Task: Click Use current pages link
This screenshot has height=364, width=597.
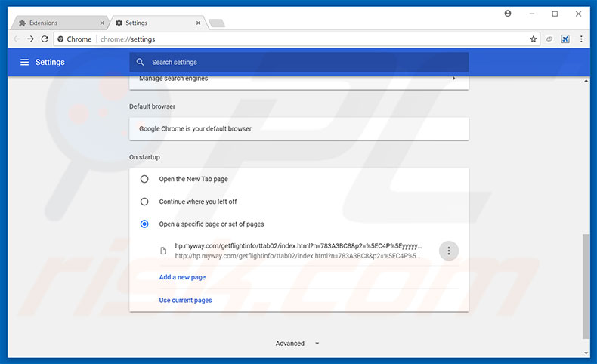Action: pos(185,300)
